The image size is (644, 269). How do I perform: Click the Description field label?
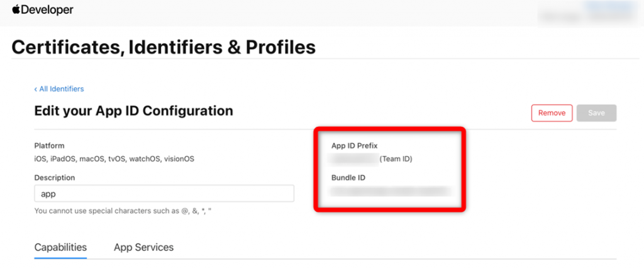55,178
